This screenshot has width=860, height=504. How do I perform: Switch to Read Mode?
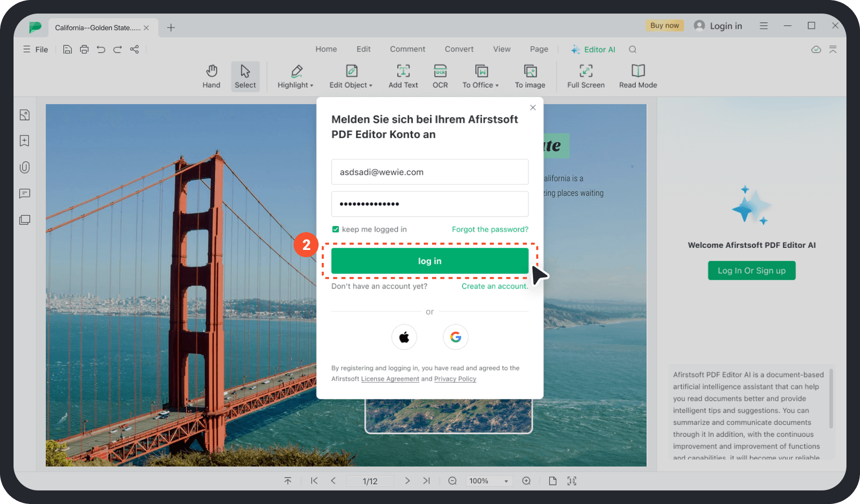click(638, 77)
